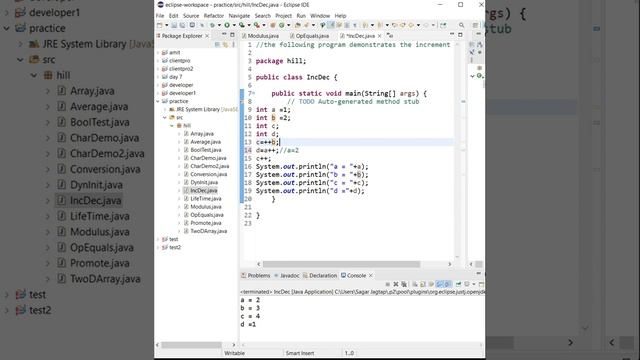Show the hidden editor tabs list
The width and height of the screenshot is (640, 360).
(x=390, y=36)
